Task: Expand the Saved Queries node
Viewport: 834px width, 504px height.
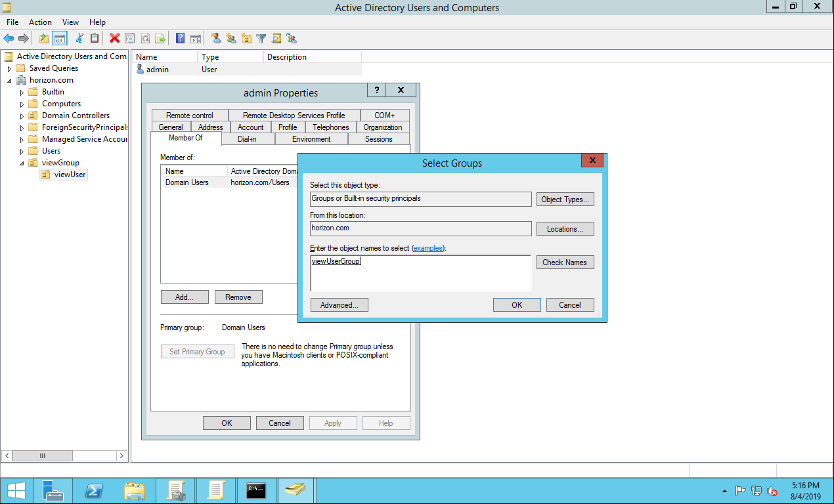Action: pos(9,68)
